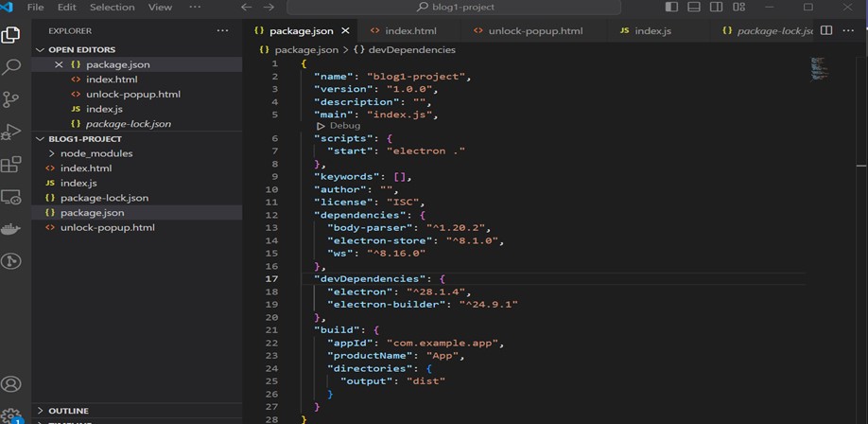Toggle the secondary side bar visibility

tap(716, 7)
